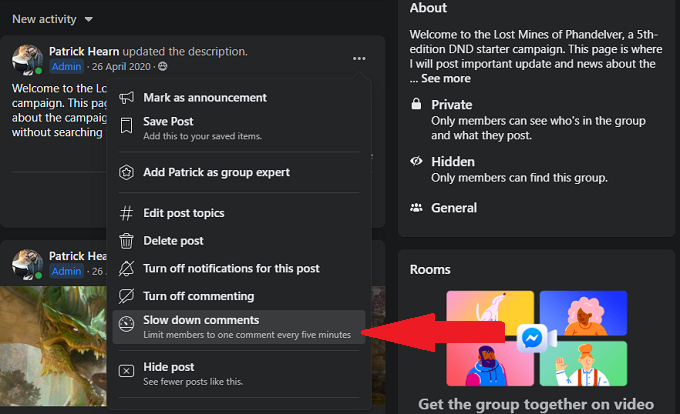Expand description with See more
680x414 pixels.
(445, 79)
